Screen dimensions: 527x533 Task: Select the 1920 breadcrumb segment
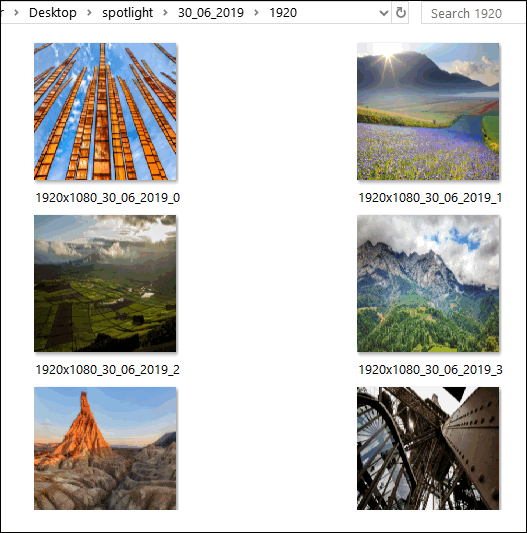coord(283,13)
